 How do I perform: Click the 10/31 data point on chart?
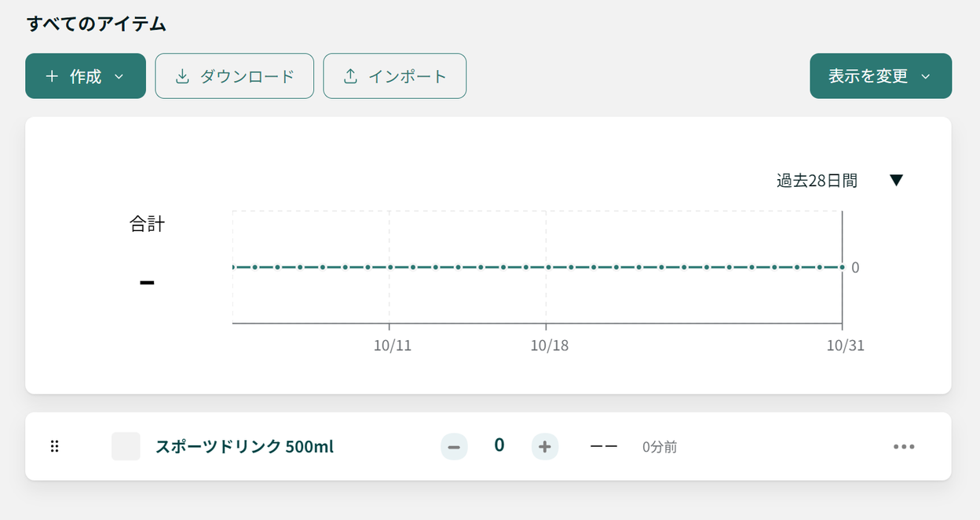842,267
